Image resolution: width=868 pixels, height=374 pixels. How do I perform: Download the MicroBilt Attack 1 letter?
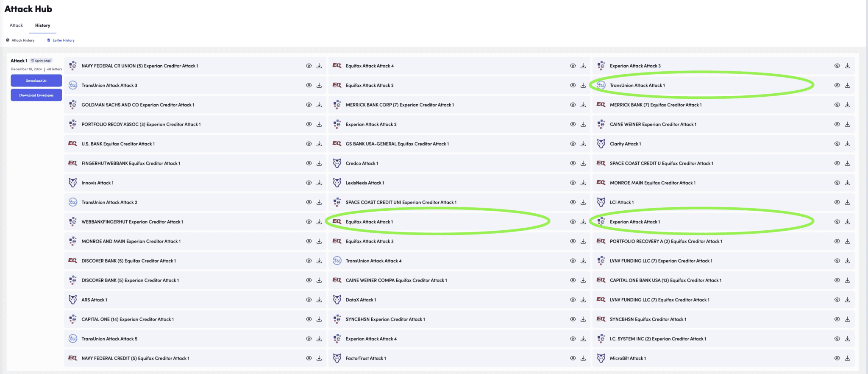[847, 358]
